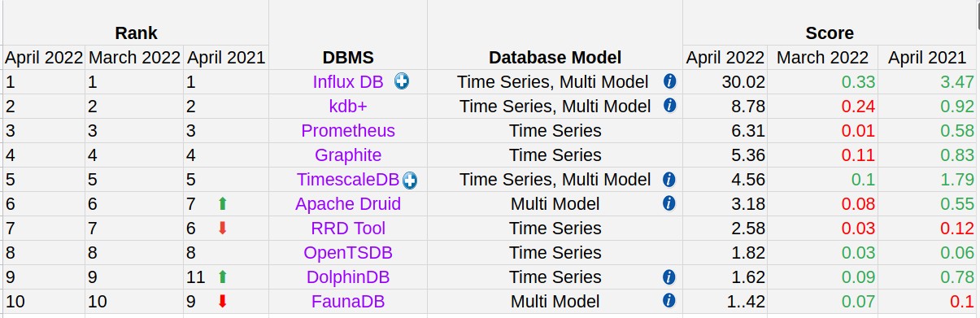Viewport: 980px width, 318px height.
Task: Select the Database Model column header
Action: click(555, 58)
